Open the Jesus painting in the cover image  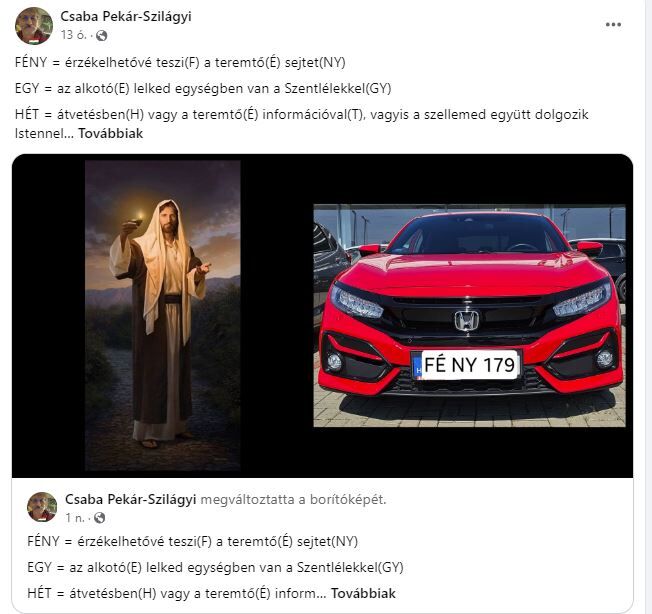click(163, 316)
